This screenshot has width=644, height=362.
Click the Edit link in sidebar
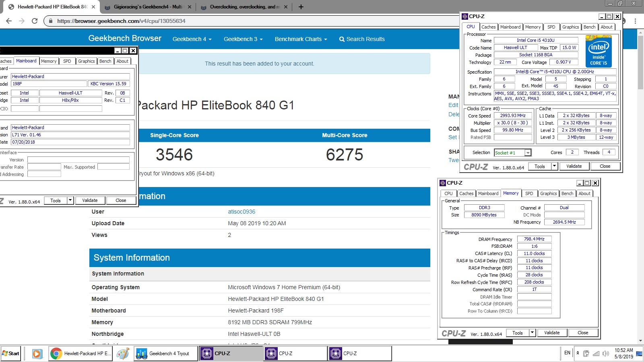click(453, 105)
